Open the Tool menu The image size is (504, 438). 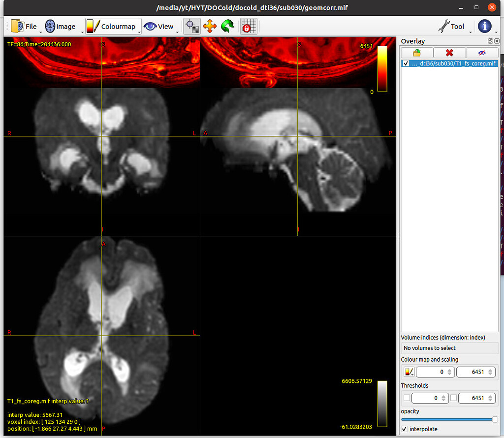point(452,26)
